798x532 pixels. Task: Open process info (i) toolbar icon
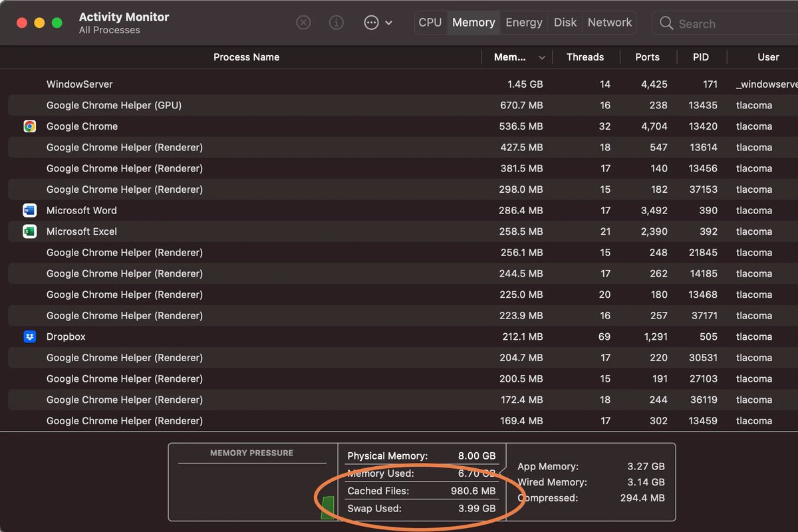[x=336, y=23]
